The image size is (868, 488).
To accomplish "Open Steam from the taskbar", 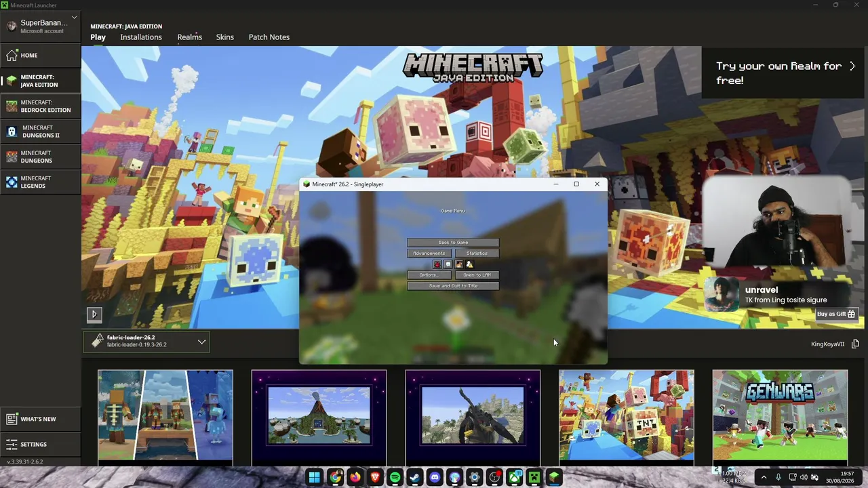I will (x=415, y=477).
